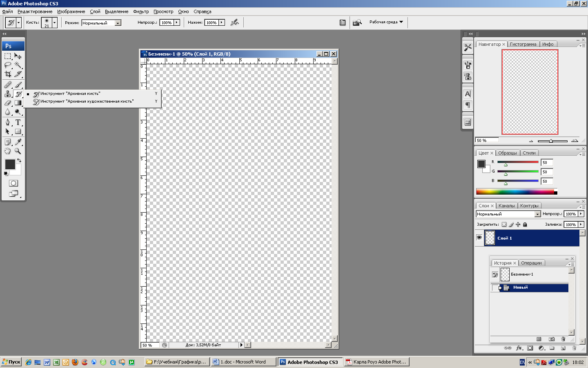588x368 pixels.
Task: Select the Eyedropper tool
Action: tap(18, 142)
